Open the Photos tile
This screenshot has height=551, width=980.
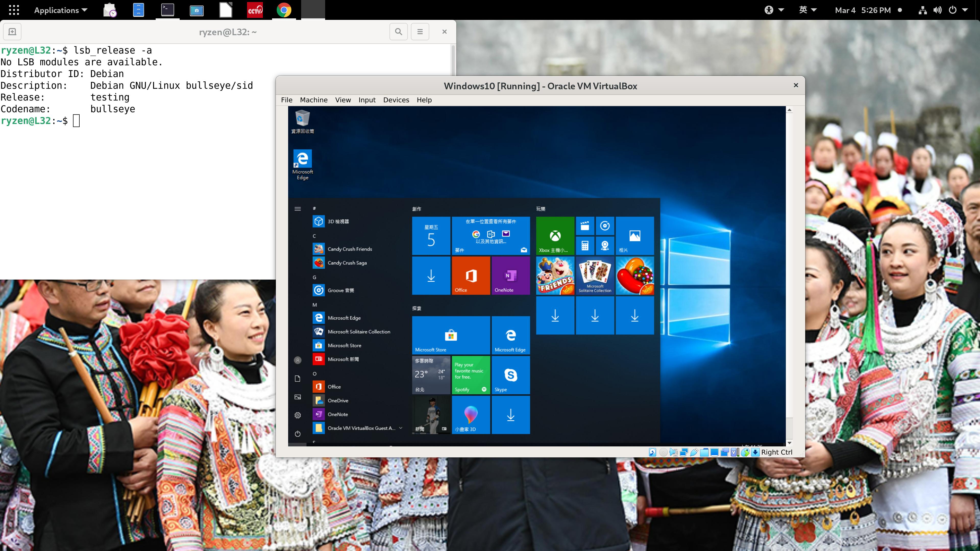(634, 236)
